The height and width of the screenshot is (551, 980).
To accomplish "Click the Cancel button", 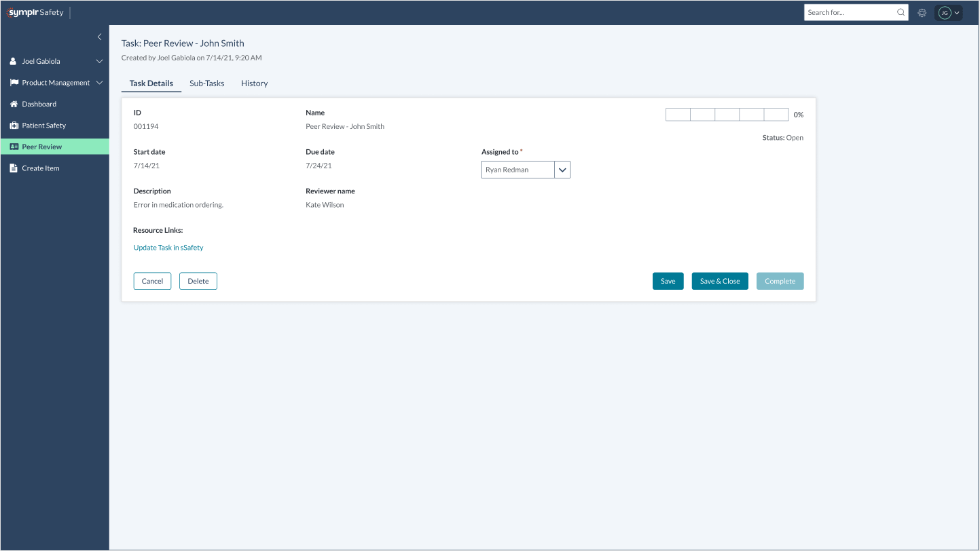I will (x=152, y=281).
